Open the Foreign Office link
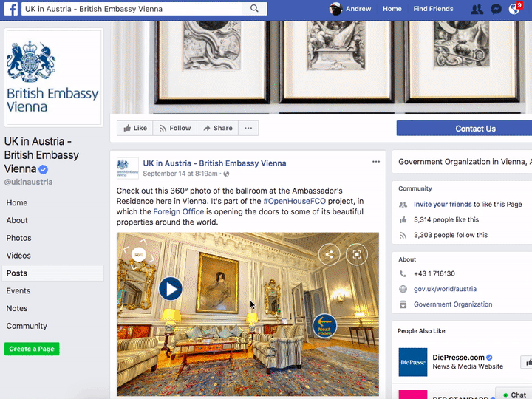The height and width of the screenshot is (399, 532). pyautogui.click(x=179, y=212)
